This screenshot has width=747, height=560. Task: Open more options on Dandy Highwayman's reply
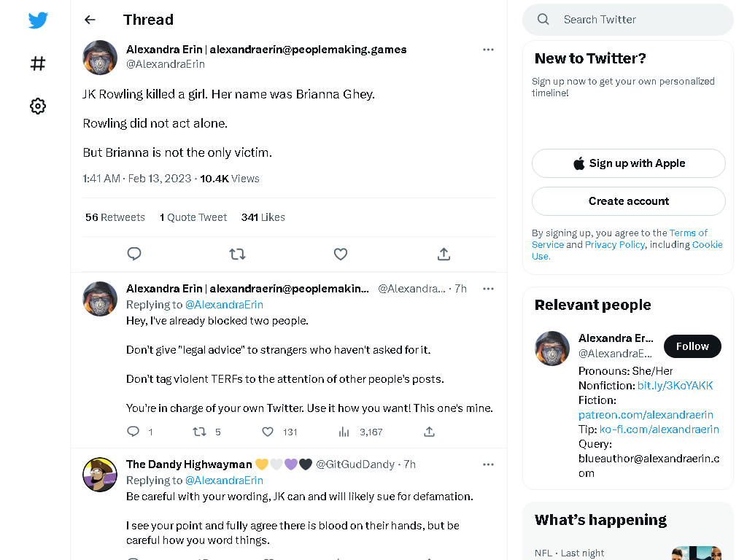point(488,464)
